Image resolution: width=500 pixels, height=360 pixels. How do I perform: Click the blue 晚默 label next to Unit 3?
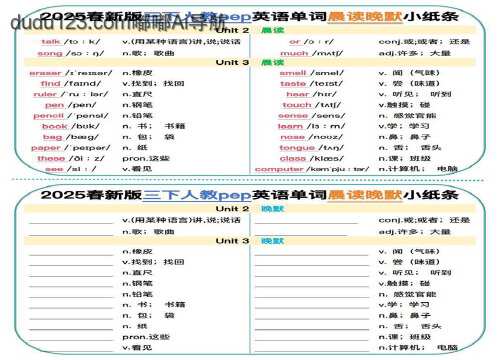pyautogui.click(x=272, y=241)
